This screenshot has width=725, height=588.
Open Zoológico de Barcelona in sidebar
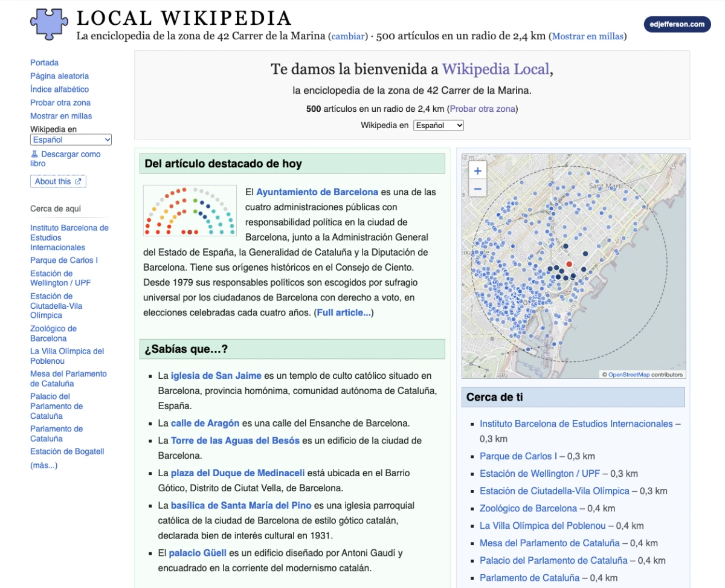[53, 334]
